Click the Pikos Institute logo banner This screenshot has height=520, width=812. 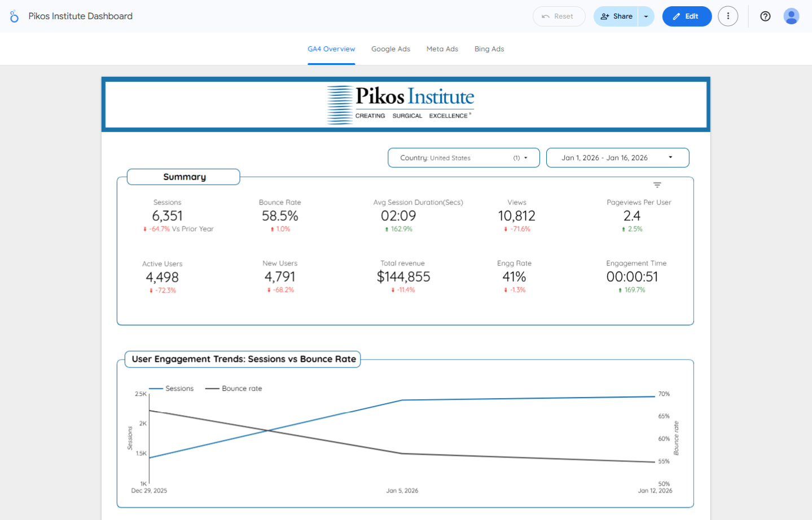point(406,104)
